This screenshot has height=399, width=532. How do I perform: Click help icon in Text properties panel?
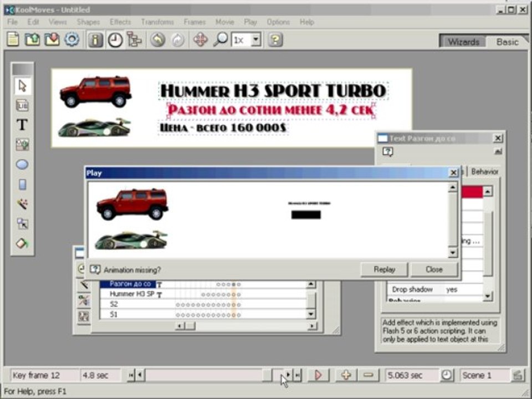pos(387,152)
